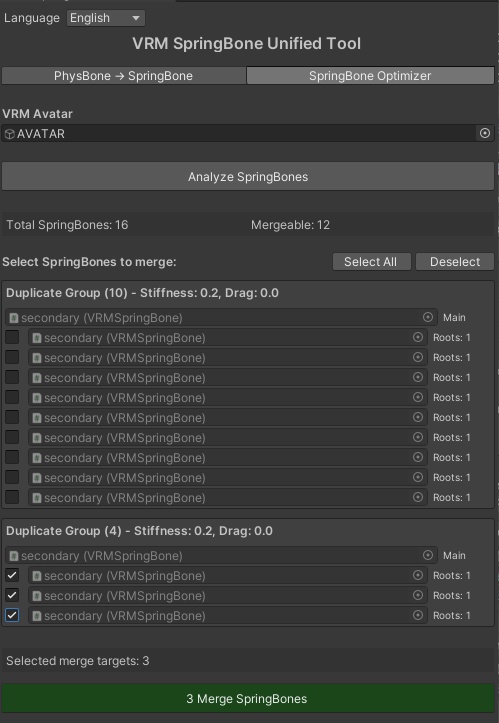Viewport: 499px width, 723px height.
Task: Open picker on last row in Duplicate Group (10)
Action: (418, 497)
